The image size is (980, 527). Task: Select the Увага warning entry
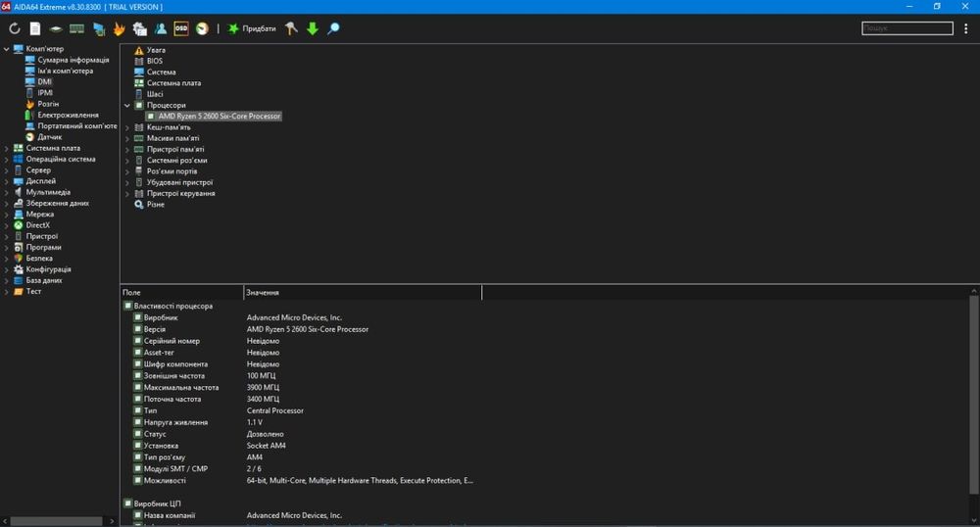(156, 50)
